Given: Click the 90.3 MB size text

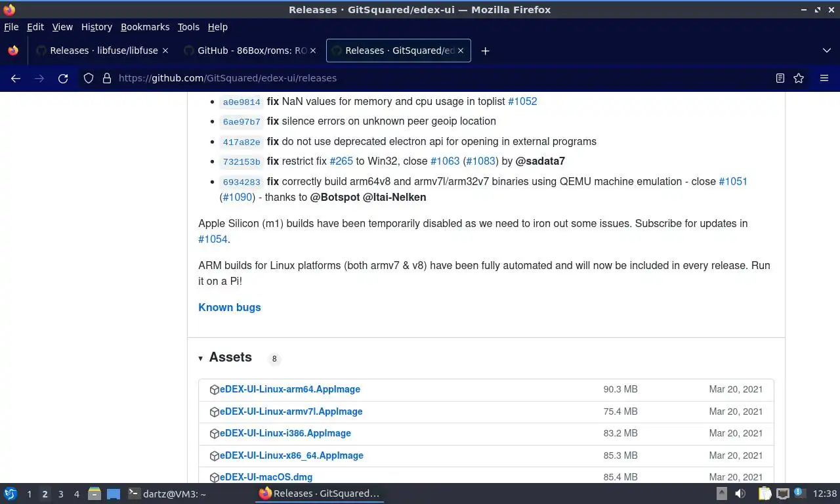Looking at the screenshot, I should pos(621,389).
